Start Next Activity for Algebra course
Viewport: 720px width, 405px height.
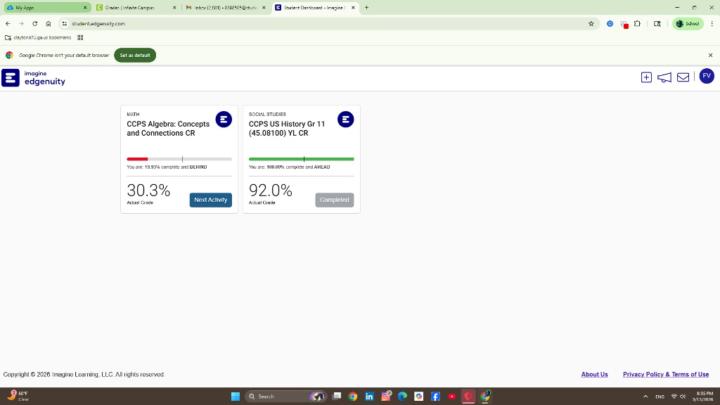pyautogui.click(x=211, y=200)
